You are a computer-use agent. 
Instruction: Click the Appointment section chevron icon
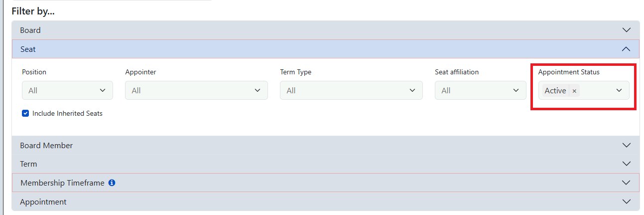(x=627, y=202)
